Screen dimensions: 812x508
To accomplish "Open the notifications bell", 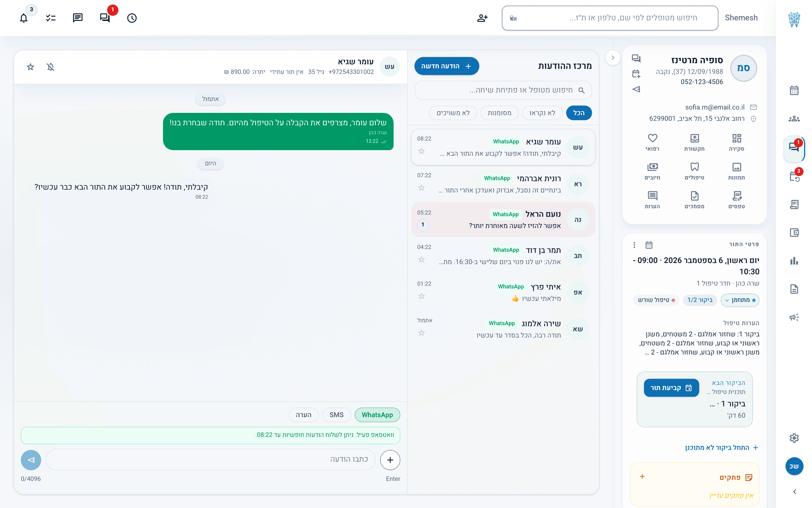I will pos(23,18).
